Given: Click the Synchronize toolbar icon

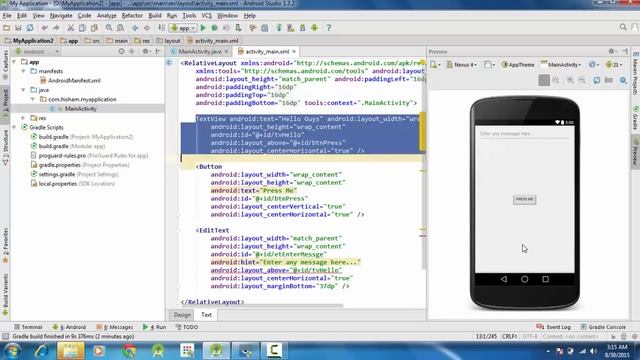Looking at the screenshot, I should point(30,28).
